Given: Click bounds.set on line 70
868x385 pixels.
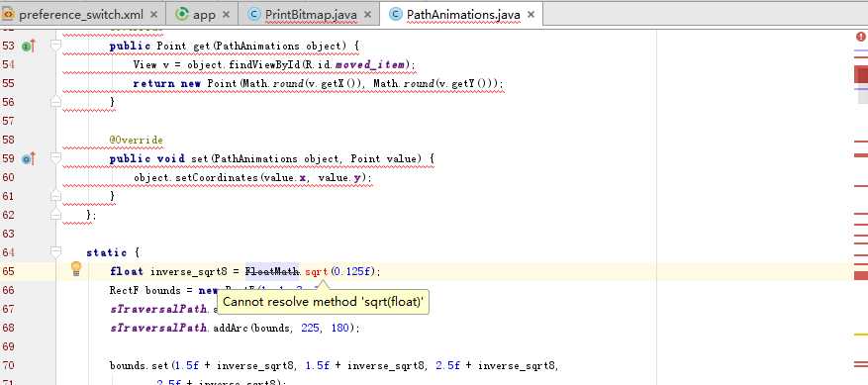Looking at the screenshot, I should pos(141,365).
